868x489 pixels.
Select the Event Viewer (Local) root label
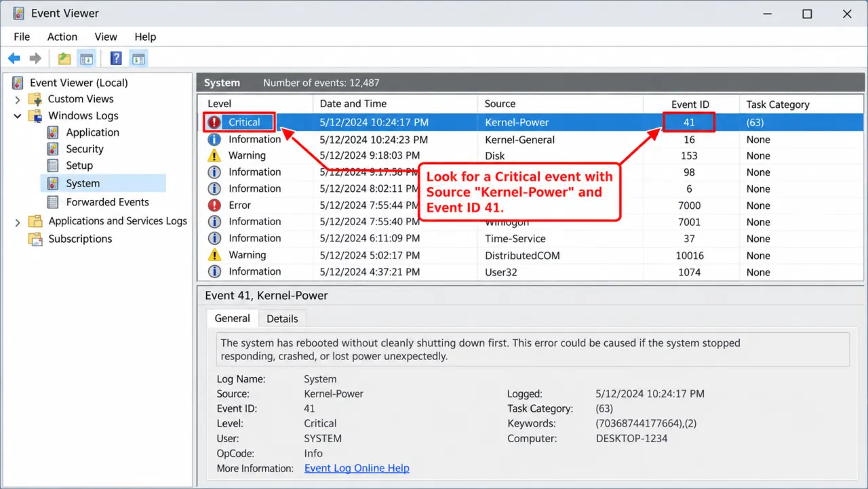(x=79, y=83)
